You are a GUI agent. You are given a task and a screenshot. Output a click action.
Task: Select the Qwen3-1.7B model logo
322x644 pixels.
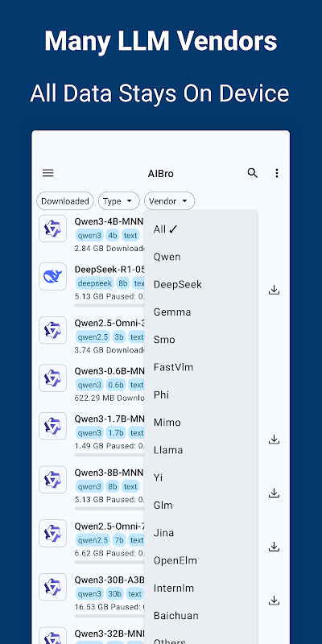coord(52,426)
